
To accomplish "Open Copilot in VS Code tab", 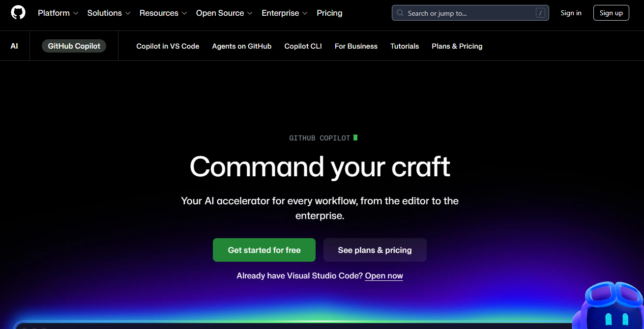I will pos(168,46).
